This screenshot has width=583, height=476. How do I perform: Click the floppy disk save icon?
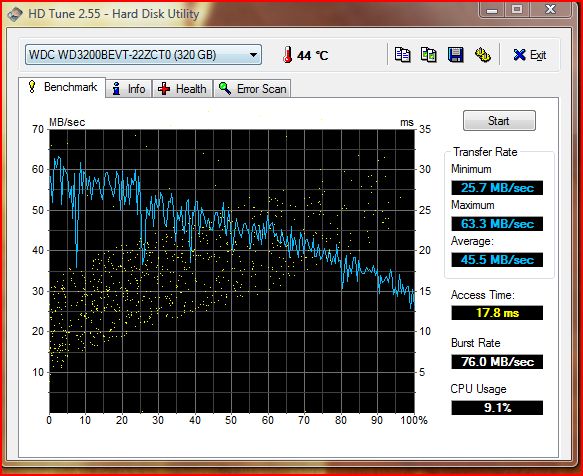pyautogui.click(x=455, y=55)
